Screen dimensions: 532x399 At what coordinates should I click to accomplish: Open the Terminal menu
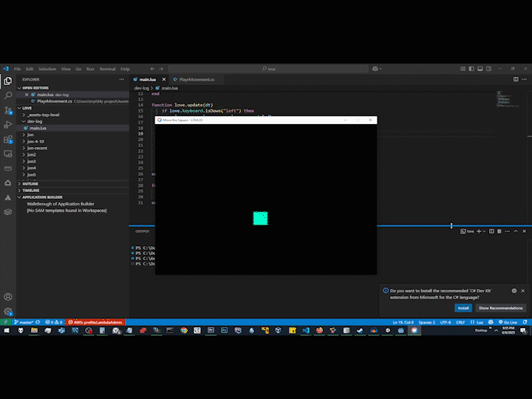click(107, 69)
